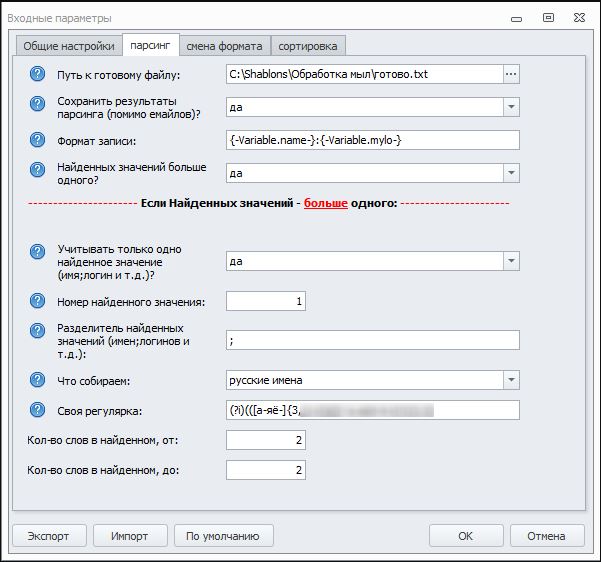The height and width of the screenshot is (562, 601).
Task: Click the red underlined word 'больше'
Action: coord(325,203)
